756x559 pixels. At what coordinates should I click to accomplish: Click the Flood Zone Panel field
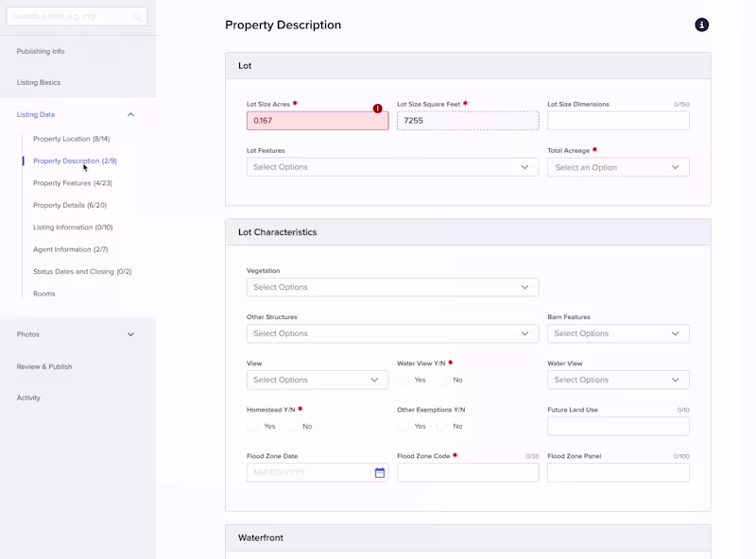point(618,473)
